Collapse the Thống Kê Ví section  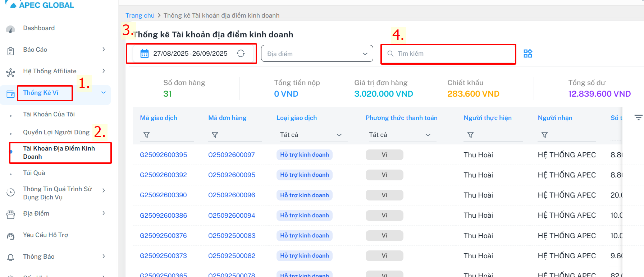104,93
